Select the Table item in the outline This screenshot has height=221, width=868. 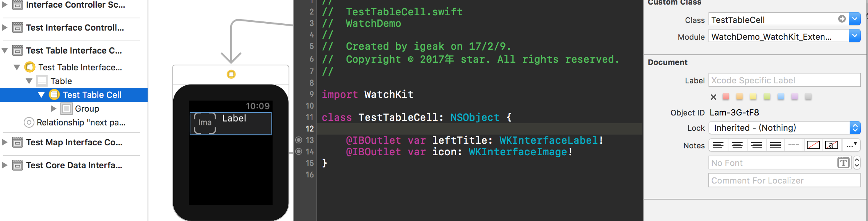point(61,81)
